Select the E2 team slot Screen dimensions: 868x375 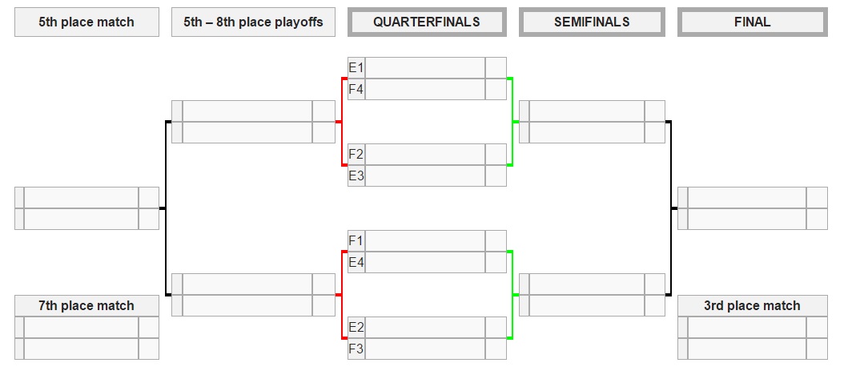425,328
